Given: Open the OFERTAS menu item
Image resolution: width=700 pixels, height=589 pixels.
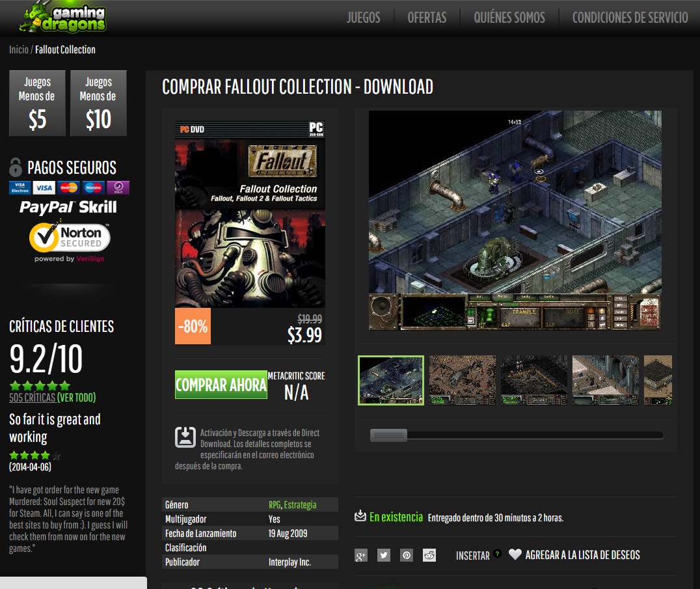Looking at the screenshot, I should click(x=427, y=18).
